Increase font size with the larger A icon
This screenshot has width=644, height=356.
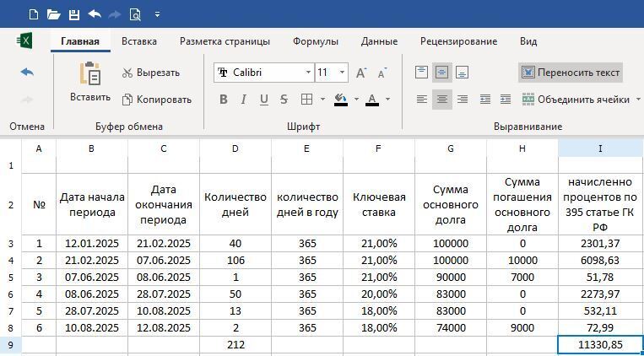tap(361, 73)
